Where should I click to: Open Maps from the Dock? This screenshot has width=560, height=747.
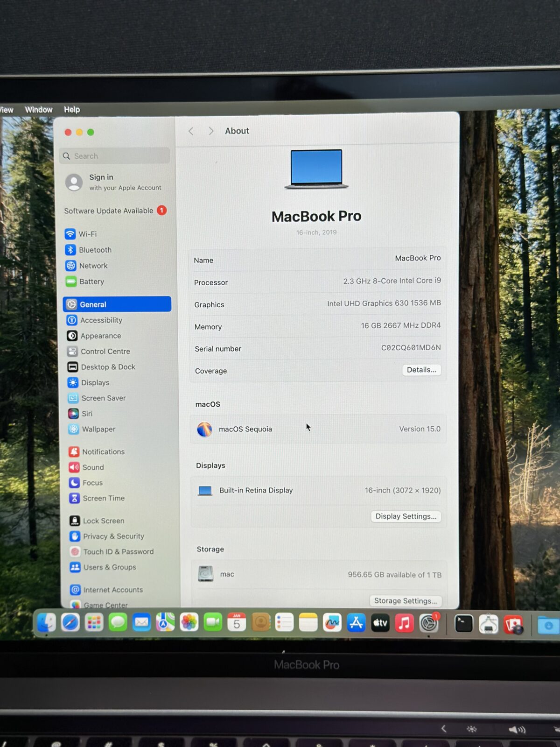tap(165, 622)
